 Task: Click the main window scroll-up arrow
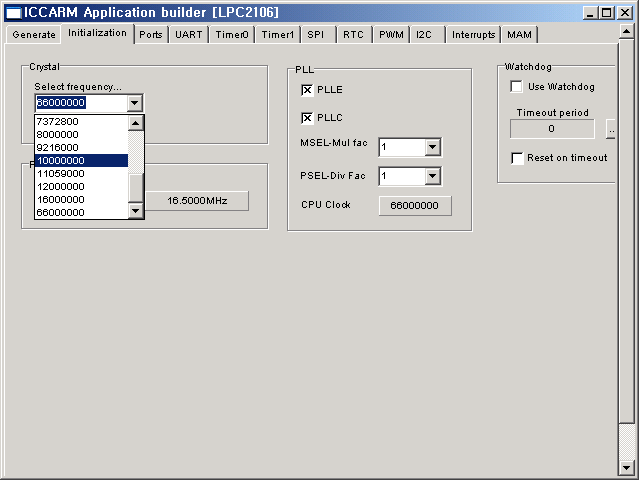coord(626,31)
